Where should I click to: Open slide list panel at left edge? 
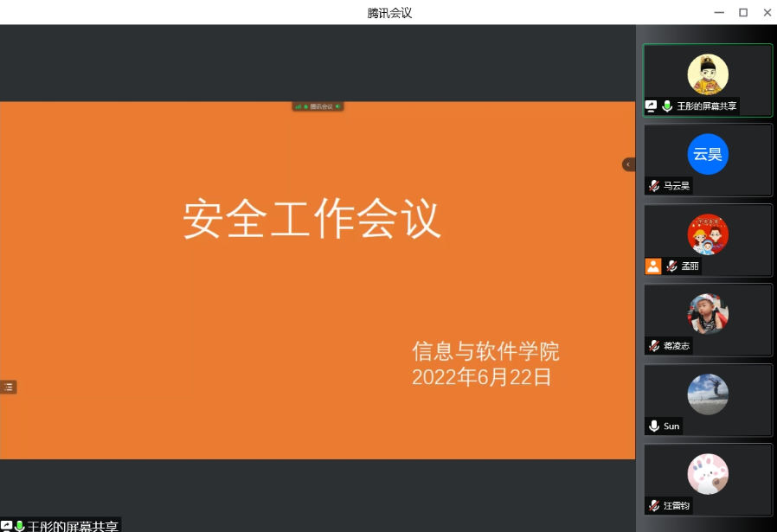point(9,388)
